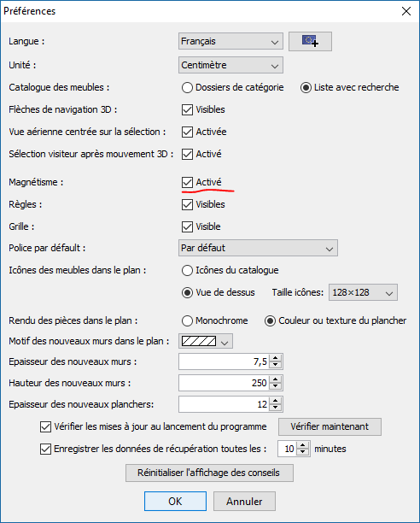The image size is (420, 523).
Task: Expand Taille icônes 128×128 dropdown
Action: [x=363, y=292]
